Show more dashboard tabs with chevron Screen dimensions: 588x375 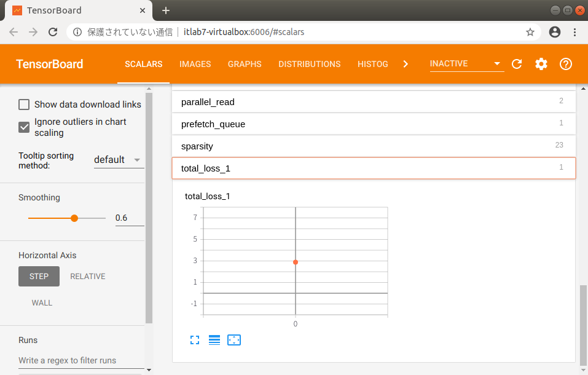[x=406, y=64]
